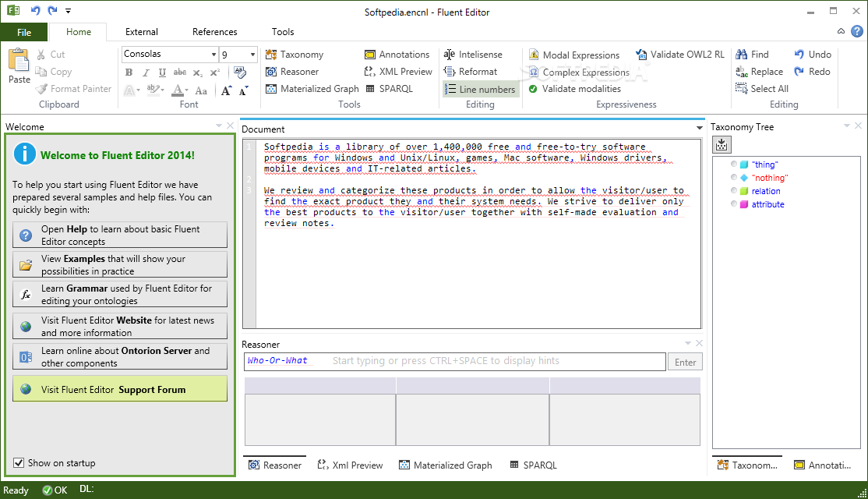Select radio button next to "nothing"
868x499 pixels.
point(734,177)
